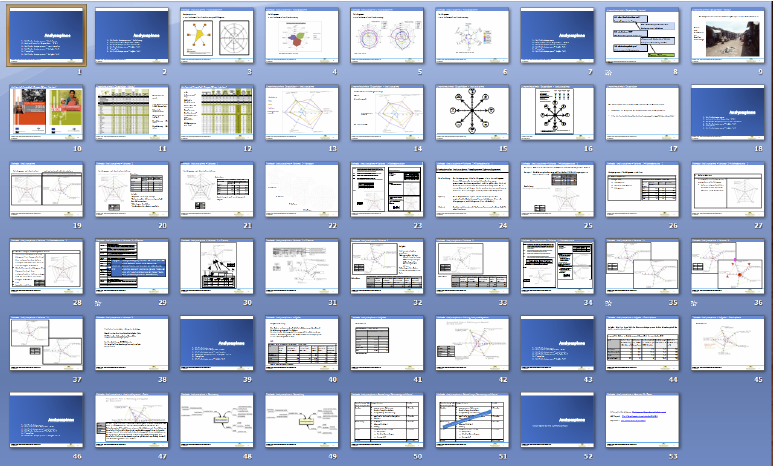775x466 pixels.
Task: Click the animation star icon under slide 8
Action: (x=609, y=72)
